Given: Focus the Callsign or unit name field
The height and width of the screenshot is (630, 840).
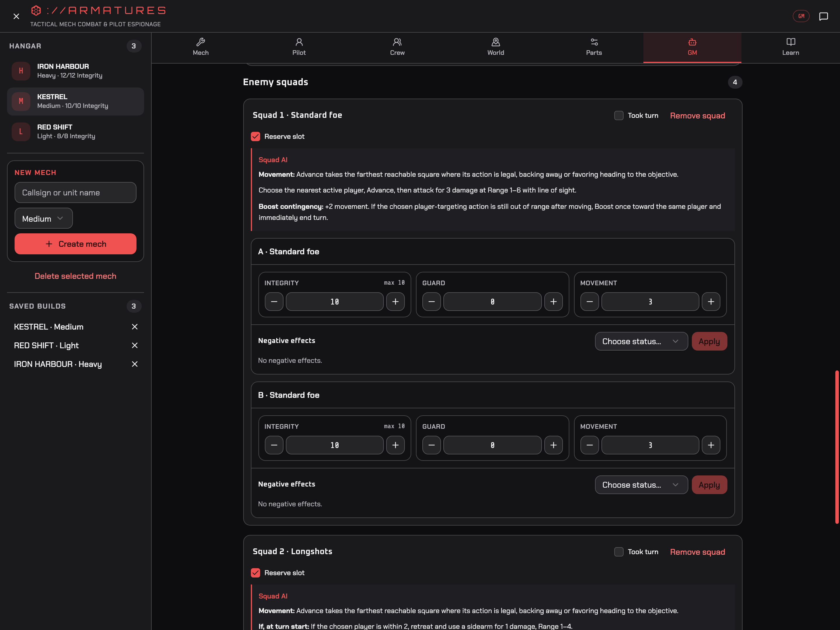Looking at the screenshot, I should tap(76, 192).
